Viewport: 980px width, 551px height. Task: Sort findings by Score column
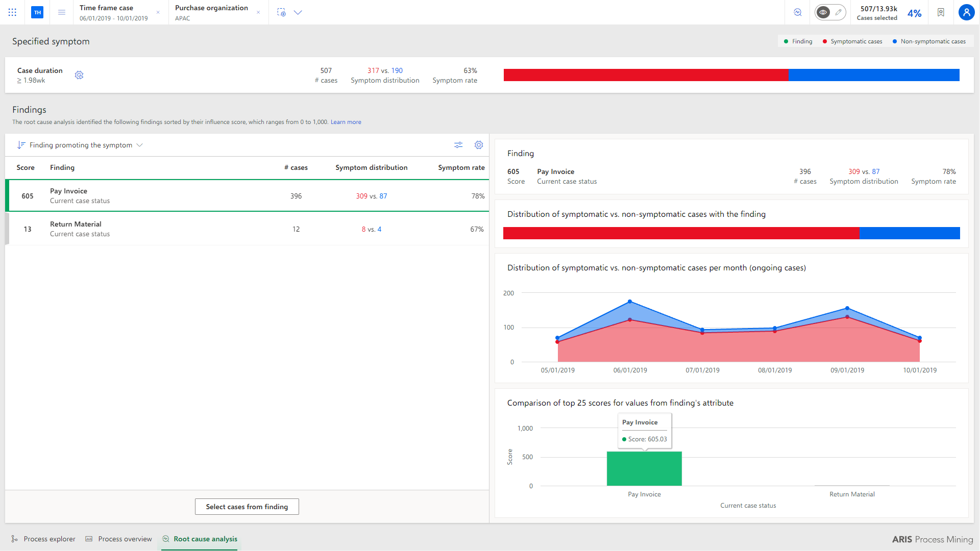click(26, 167)
